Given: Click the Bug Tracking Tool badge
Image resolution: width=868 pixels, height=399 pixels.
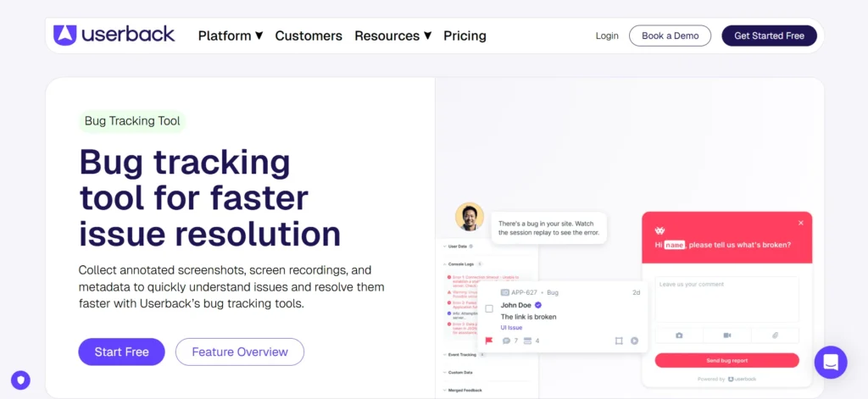Looking at the screenshot, I should 132,121.
